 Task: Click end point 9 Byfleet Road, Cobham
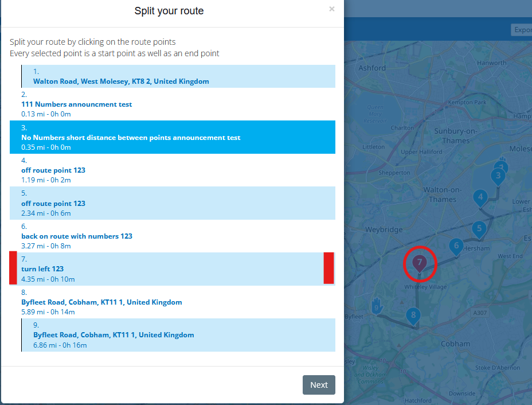(178, 335)
